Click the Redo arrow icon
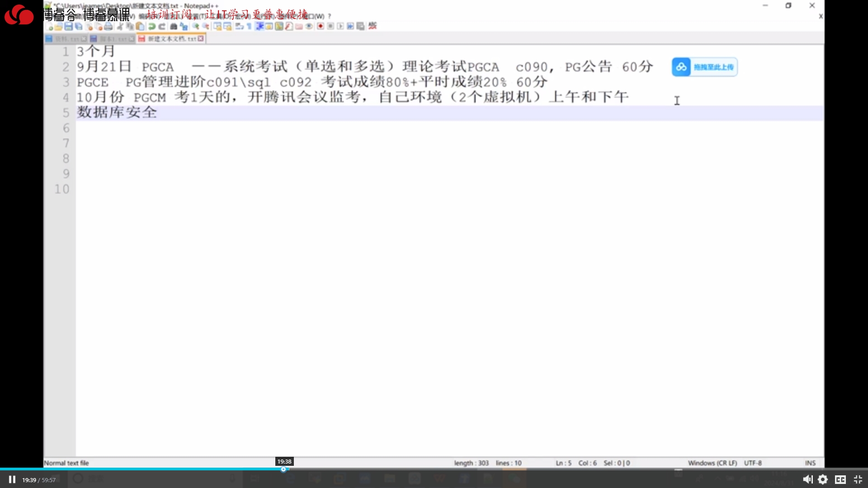868x488 pixels. click(x=161, y=26)
